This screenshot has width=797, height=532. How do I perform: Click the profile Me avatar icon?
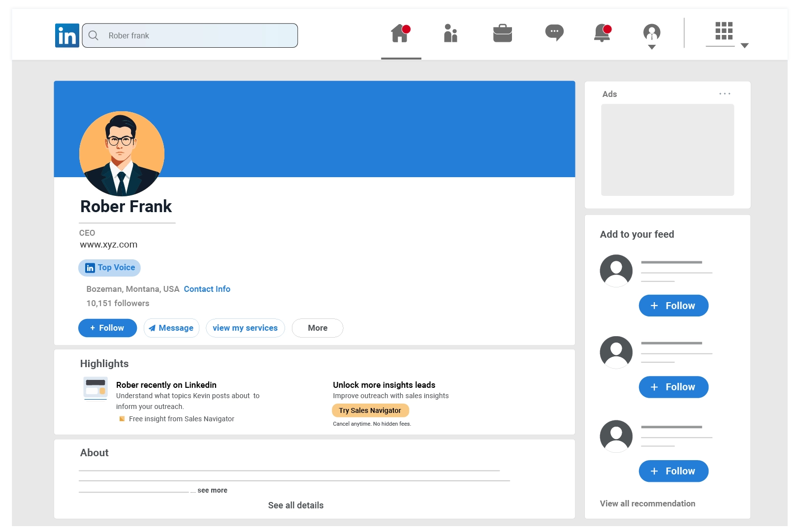[651, 32]
